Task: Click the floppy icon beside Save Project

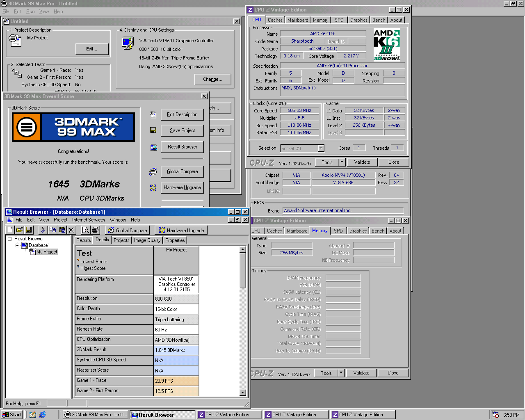Action: pos(153,130)
